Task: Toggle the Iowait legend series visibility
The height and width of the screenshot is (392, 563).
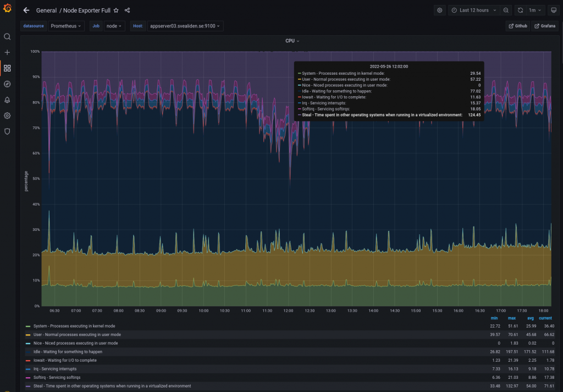Action: [x=65, y=360]
